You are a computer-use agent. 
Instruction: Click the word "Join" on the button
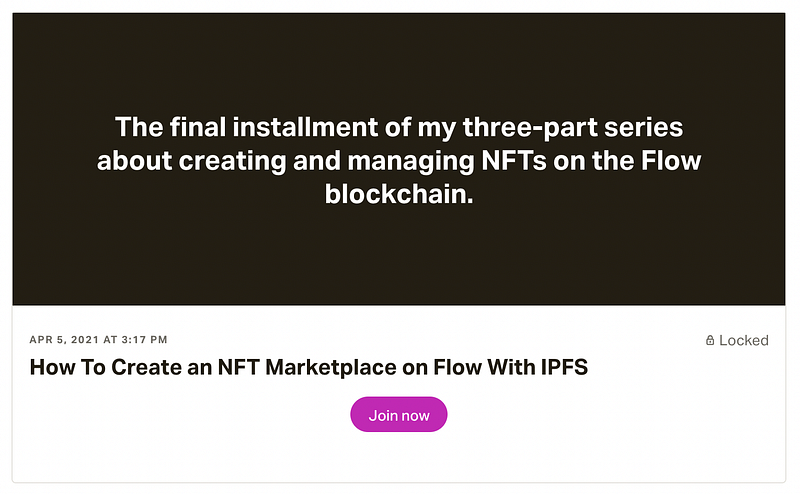click(x=383, y=415)
